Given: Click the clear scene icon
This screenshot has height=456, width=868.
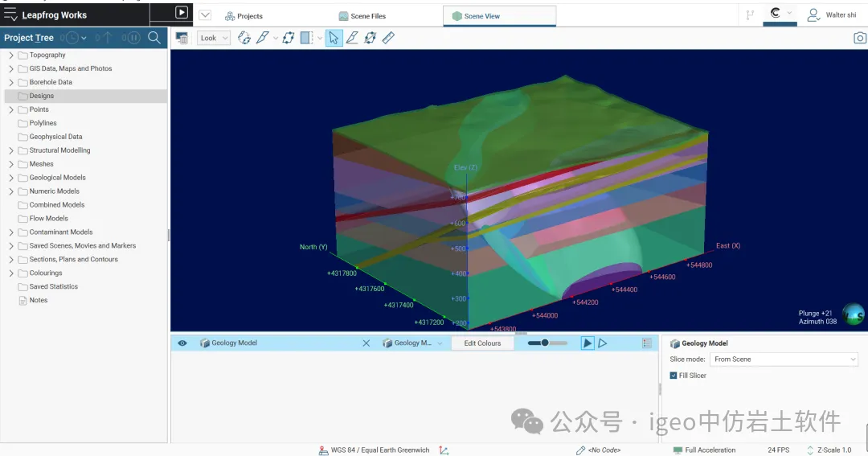Looking at the screenshot, I should pos(182,38).
